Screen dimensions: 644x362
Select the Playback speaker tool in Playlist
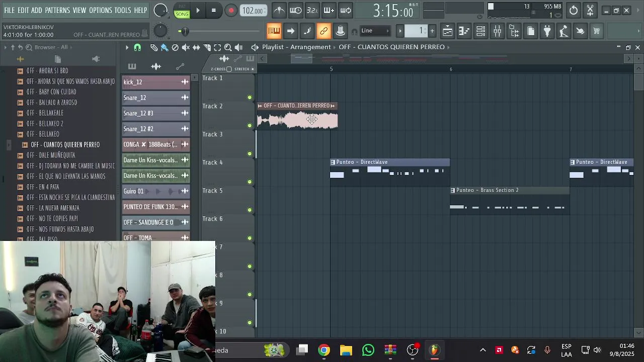238,47
